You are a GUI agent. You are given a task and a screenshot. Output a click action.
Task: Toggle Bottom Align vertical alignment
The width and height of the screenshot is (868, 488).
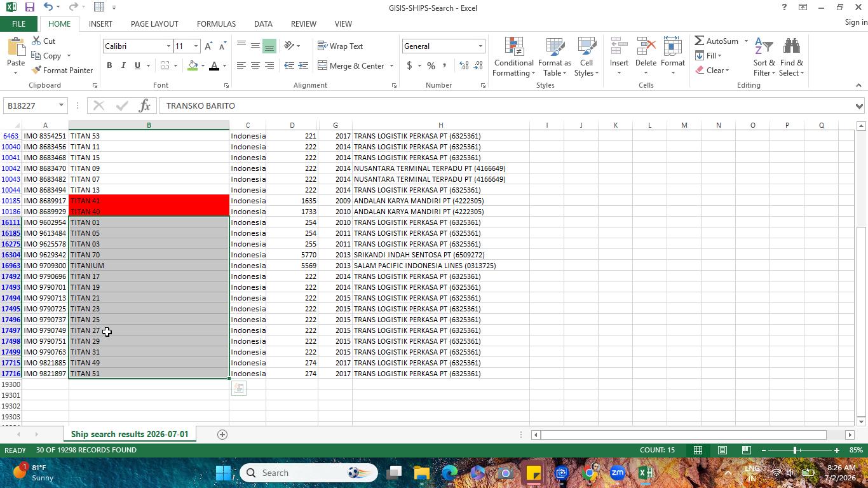[269, 46]
